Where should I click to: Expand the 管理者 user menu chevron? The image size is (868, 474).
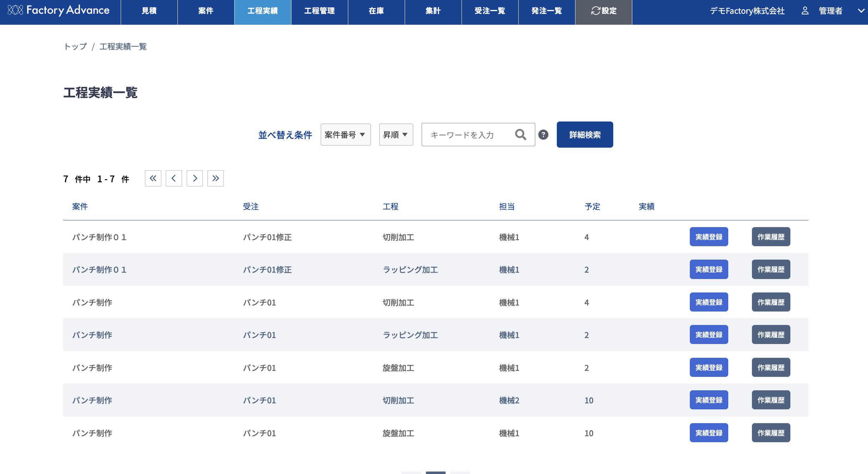coord(861,11)
